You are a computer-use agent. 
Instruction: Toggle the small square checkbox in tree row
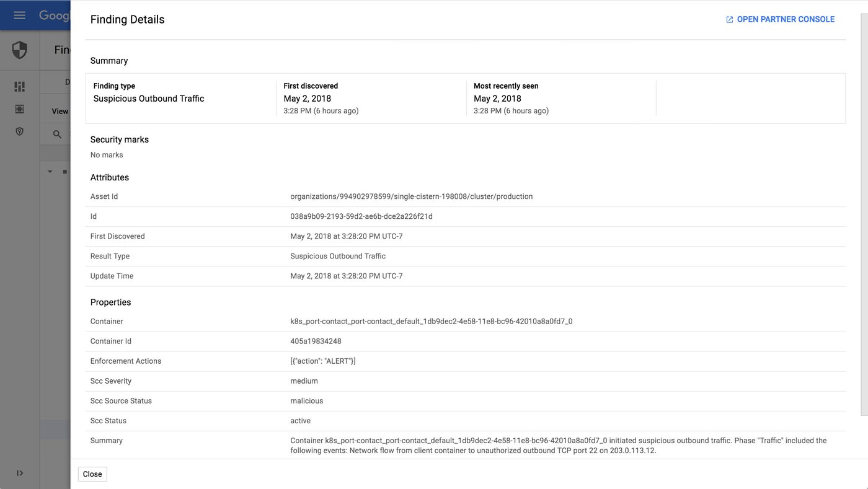tap(64, 172)
